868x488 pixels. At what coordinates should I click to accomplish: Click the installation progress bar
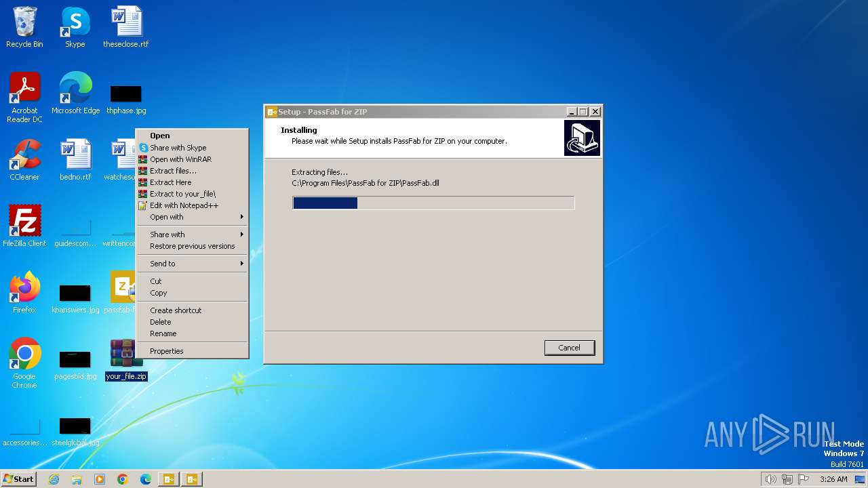(433, 203)
